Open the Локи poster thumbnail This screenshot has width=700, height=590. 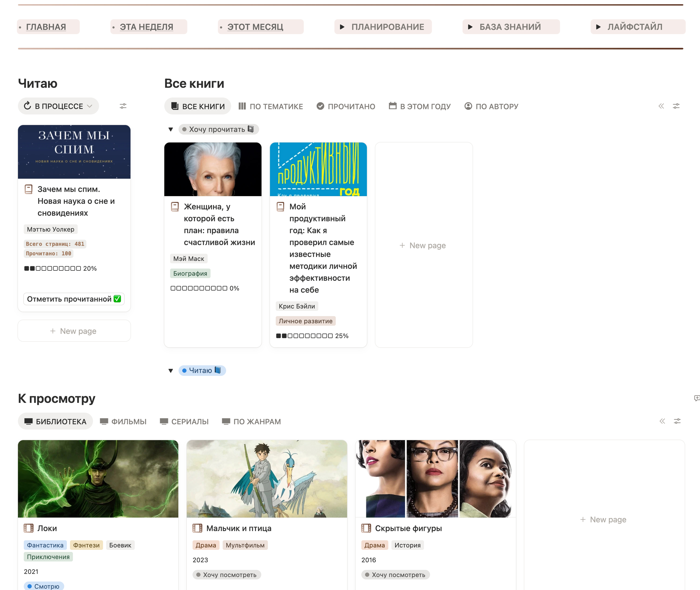(x=98, y=479)
